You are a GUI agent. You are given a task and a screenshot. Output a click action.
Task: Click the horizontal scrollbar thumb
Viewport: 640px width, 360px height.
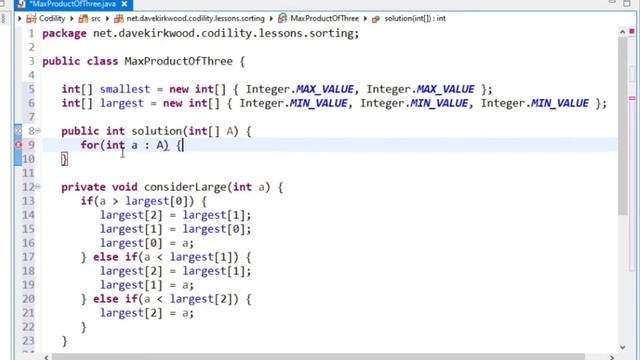pyautogui.click(x=318, y=357)
